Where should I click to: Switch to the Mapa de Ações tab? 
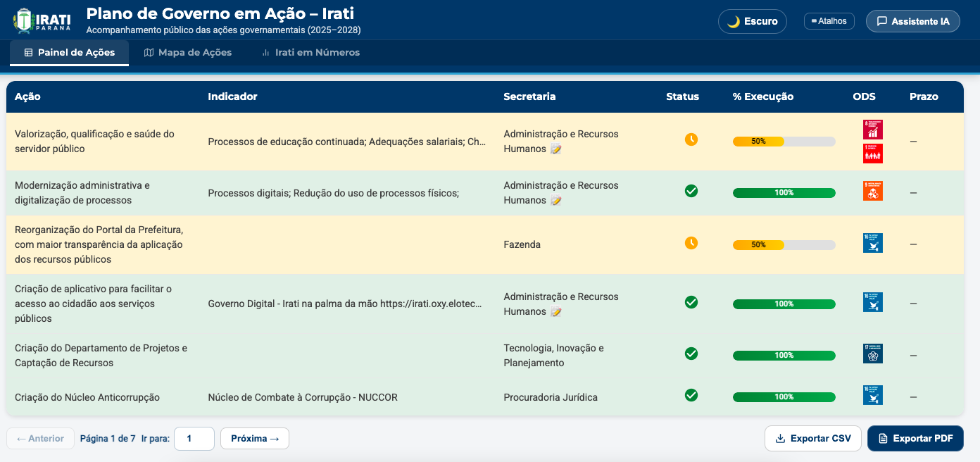[187, 52]
